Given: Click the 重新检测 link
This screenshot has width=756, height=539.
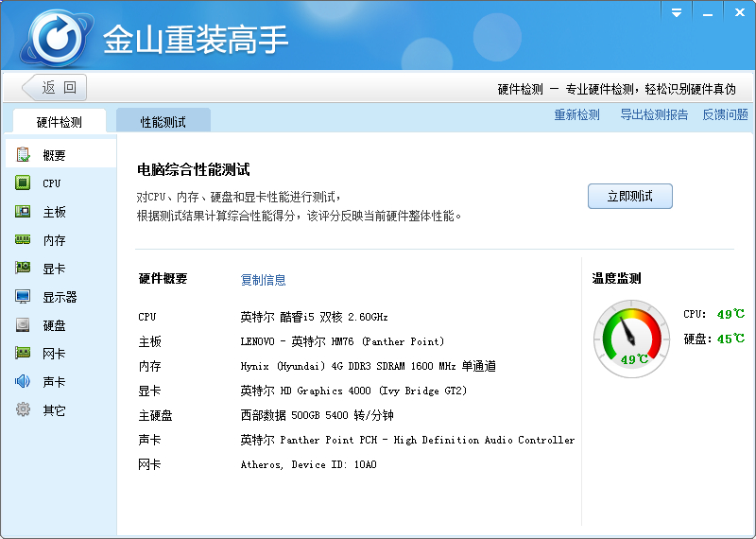Looking at the screenshot, I should (576, 114).
